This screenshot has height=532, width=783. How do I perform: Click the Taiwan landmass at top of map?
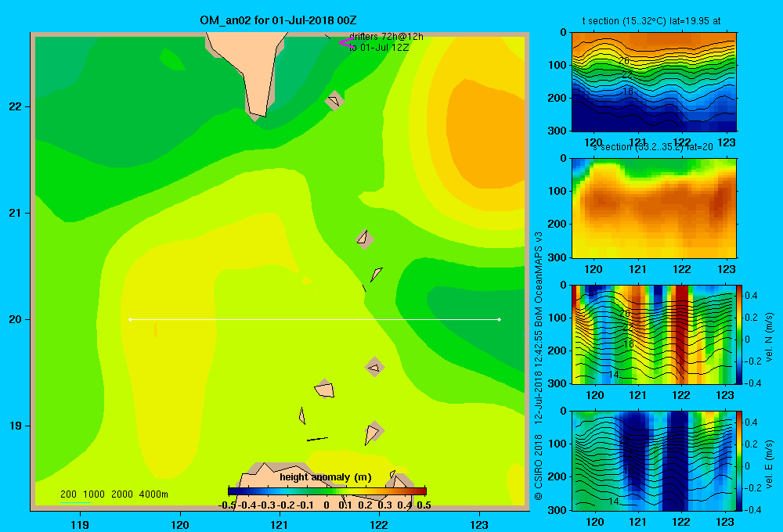pos(247,70)
